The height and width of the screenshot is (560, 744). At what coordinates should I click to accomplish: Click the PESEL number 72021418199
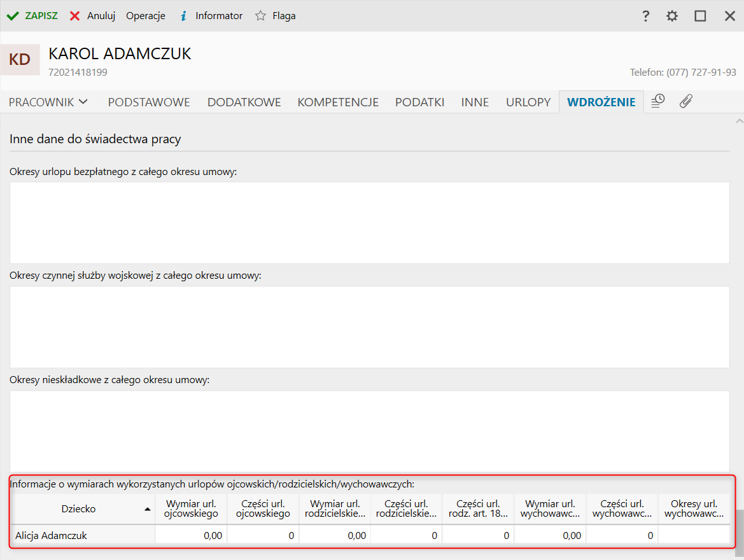click(x=78, y=72)
